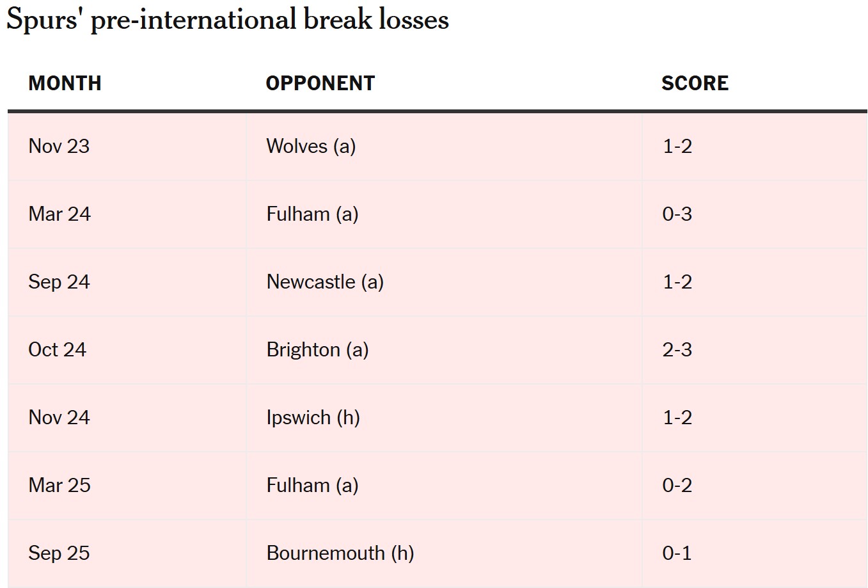The image size is (868, 588).
Task: Select the Nov 23 month cell
Action: click(x=59, y=146)
